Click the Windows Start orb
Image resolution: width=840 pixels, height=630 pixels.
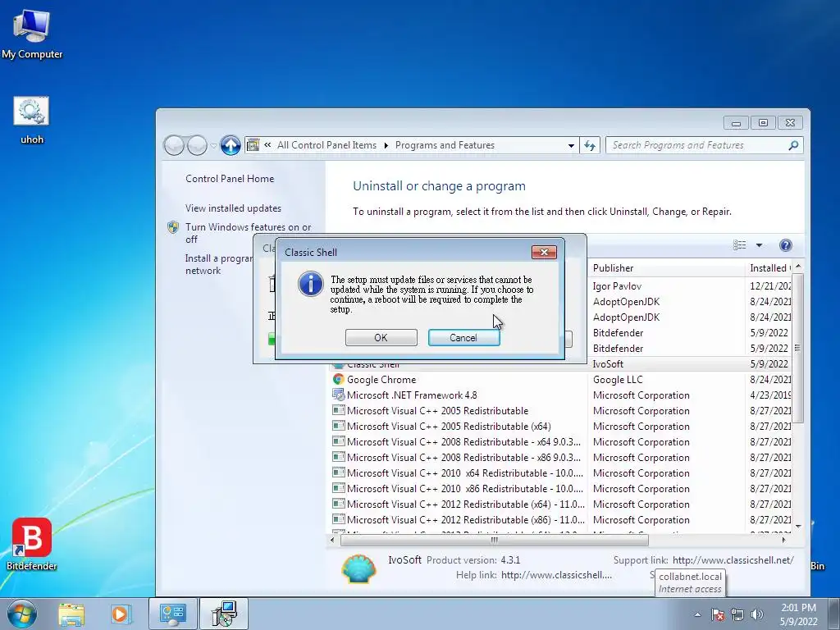[x=21, y=614]
